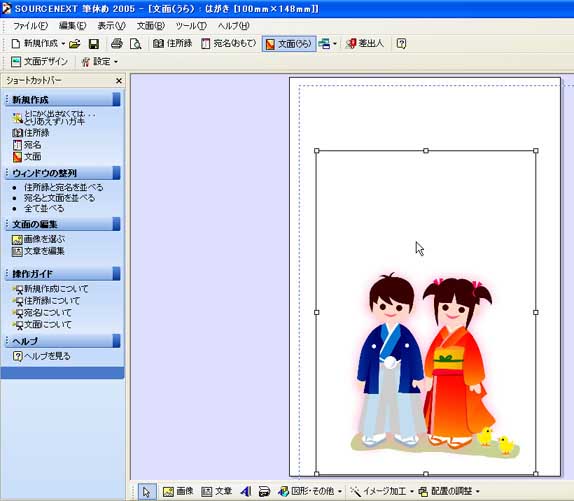Click 住所録 in the shortcut bar
This screenshot has width=574, height=501.
point(36,132)
